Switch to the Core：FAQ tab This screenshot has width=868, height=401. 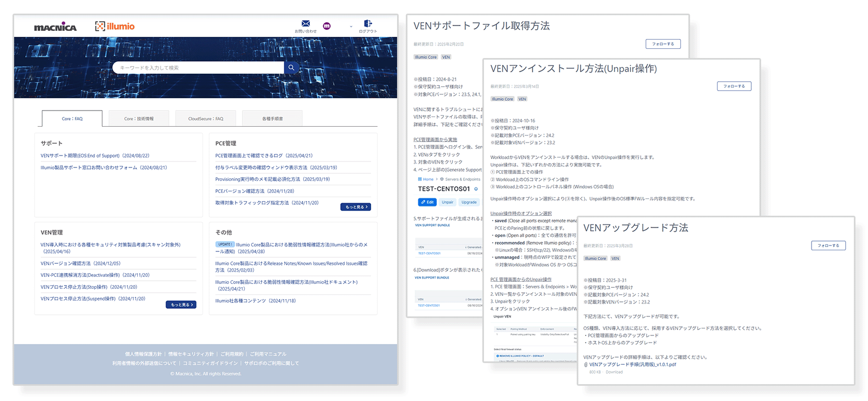72,119
